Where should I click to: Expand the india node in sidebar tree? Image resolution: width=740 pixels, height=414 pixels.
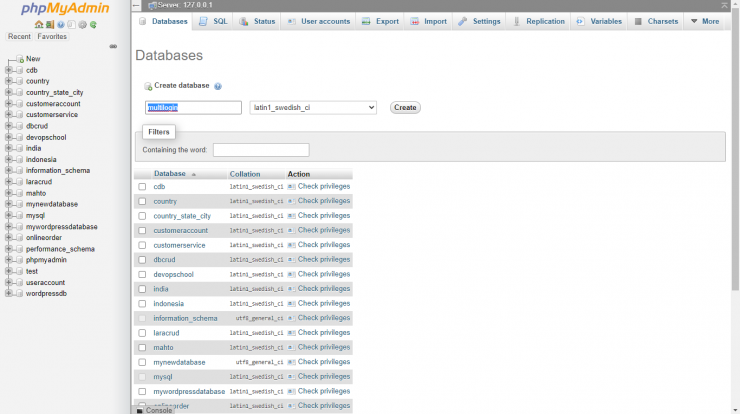(8, 148)
